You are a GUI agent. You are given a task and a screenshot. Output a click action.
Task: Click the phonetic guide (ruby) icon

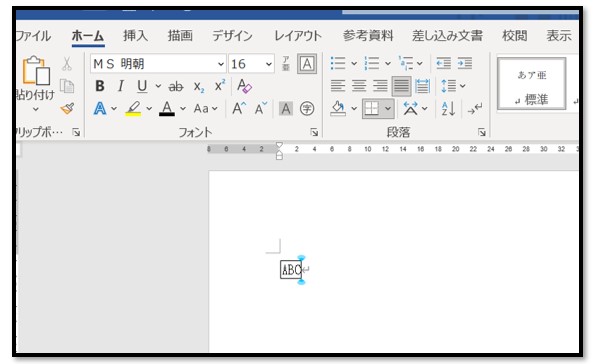(286, 64)
